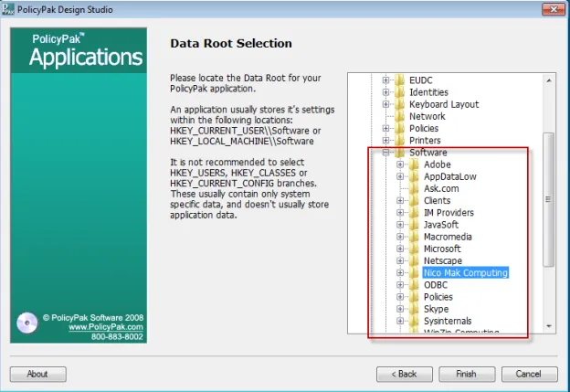Click the Sysinternals folder icon

(x=414, y=321)
